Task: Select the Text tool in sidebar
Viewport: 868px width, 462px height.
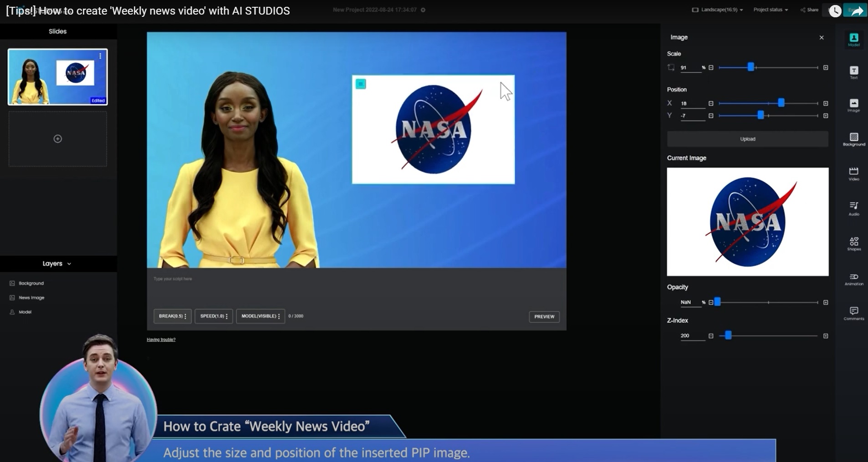Action: click(854, 72)
